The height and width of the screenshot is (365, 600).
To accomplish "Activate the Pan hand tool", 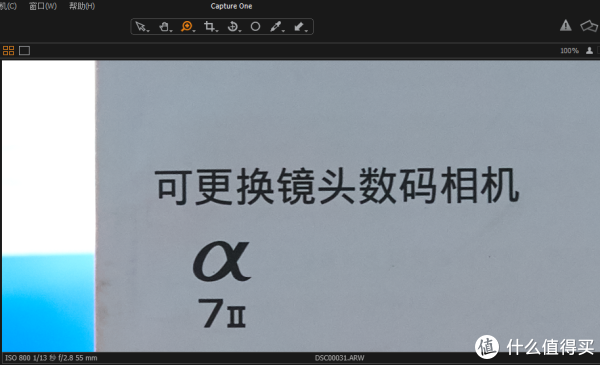I will point(164,26).
